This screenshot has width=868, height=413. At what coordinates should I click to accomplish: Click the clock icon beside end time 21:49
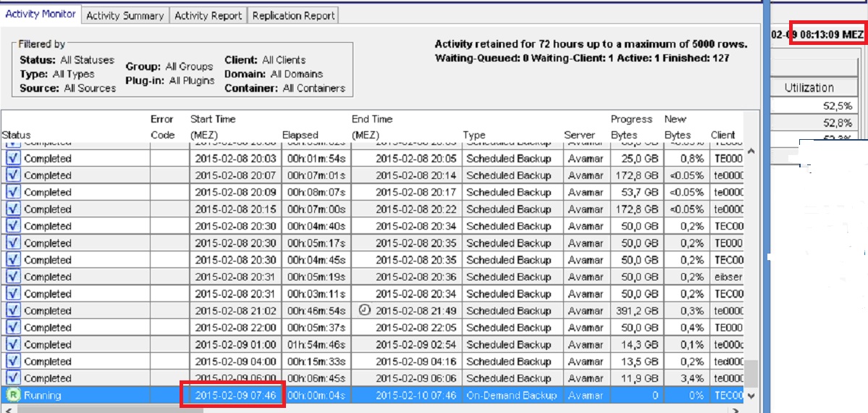pos(364,310)
